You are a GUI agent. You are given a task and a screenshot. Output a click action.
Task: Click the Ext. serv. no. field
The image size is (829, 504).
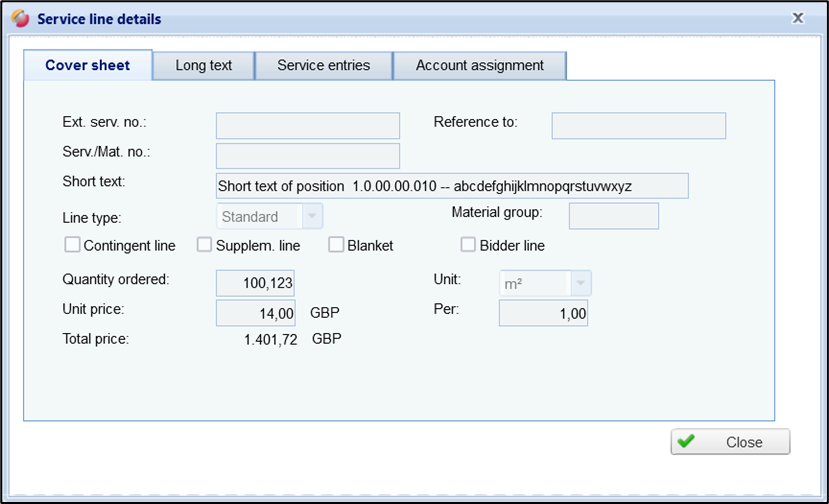[x=308, y=125]
